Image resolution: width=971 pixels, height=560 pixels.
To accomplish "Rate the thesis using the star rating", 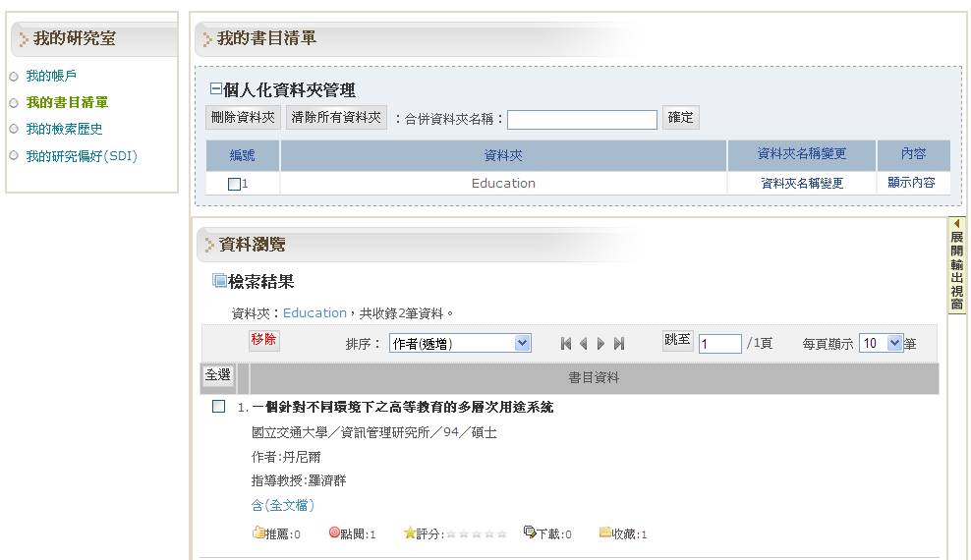I will coord(476,534).
